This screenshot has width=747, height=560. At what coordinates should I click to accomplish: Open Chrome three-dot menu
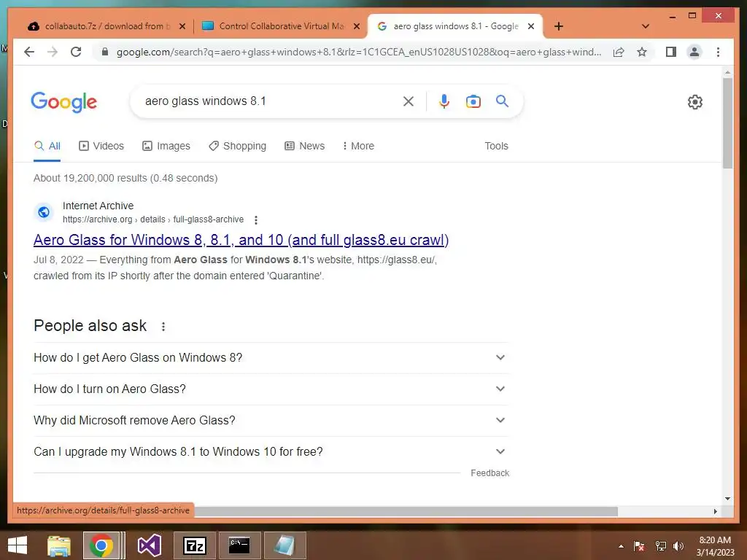pos(718,52)
